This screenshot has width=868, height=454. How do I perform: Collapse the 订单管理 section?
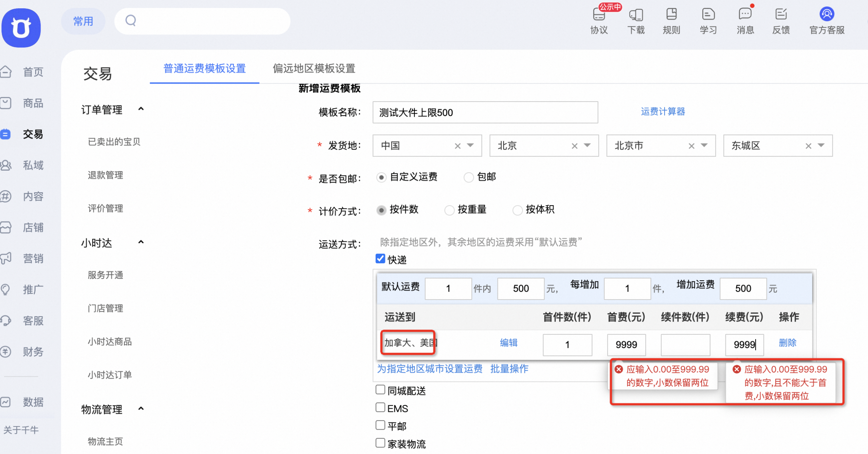141,109
